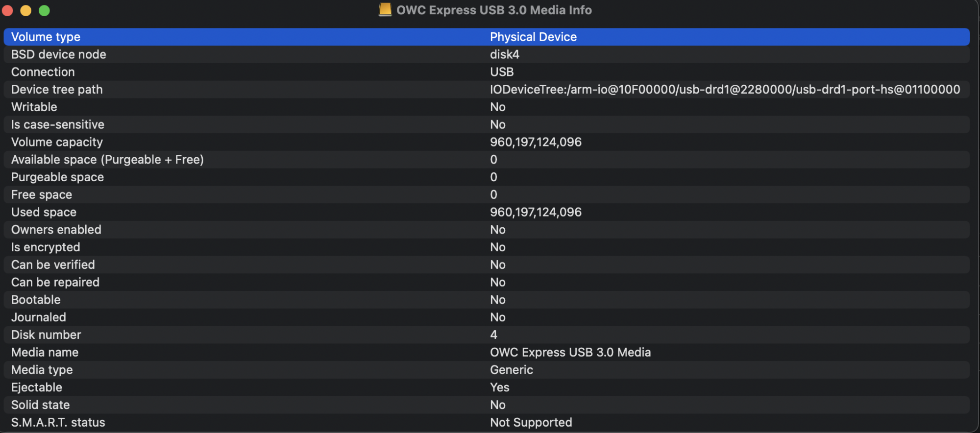Minimize the window with the yellow button
The image size is (980, 433).
[26, 10]
